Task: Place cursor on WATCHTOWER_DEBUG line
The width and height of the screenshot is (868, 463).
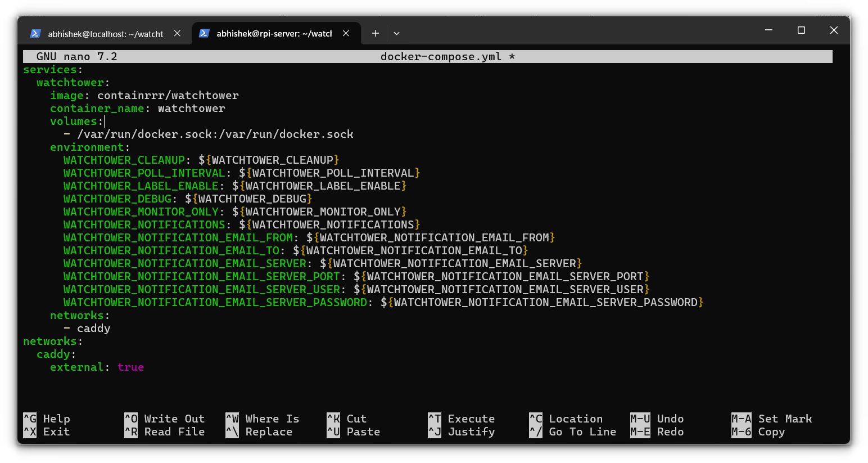Action: point(187,199)
